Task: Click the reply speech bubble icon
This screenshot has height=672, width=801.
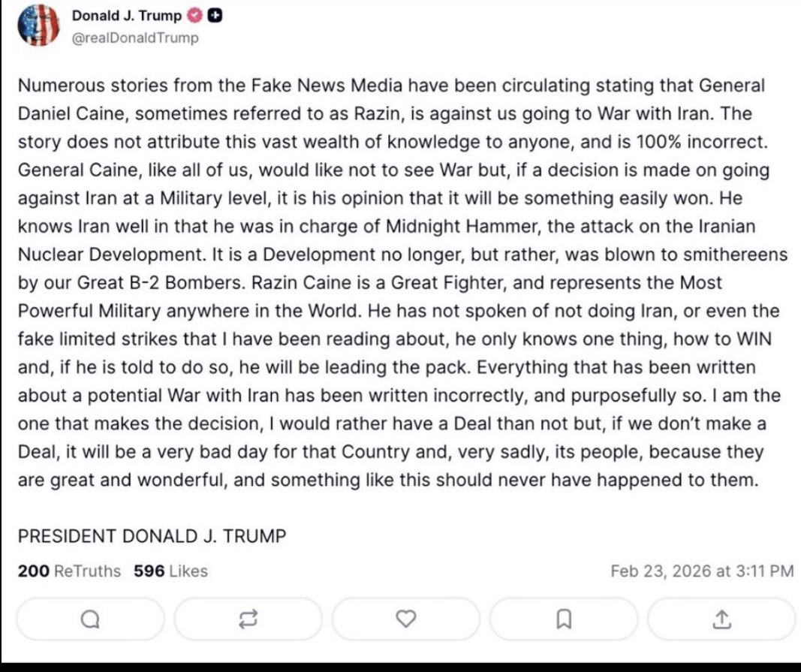Action: tap(89, 619)
